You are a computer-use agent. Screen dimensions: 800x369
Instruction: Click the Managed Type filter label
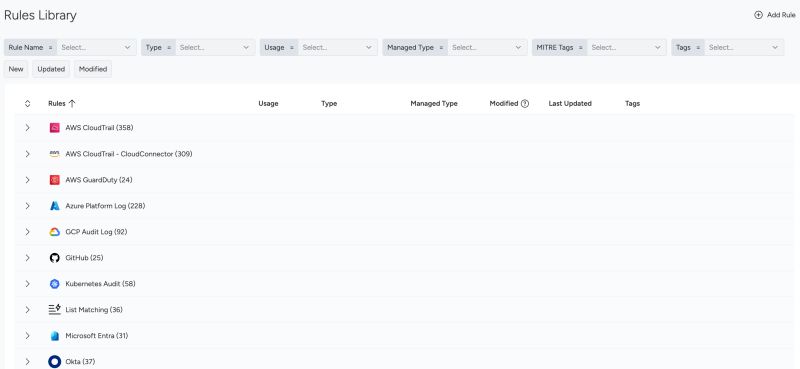[x=410, y=47]
